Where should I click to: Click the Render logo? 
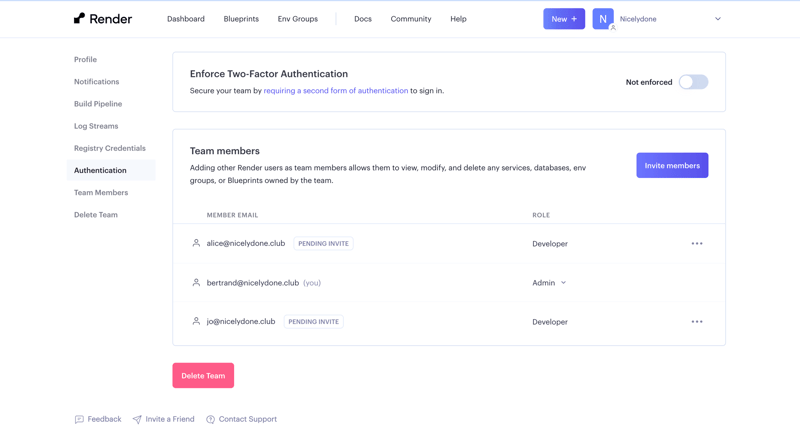[x=103, y=19]
